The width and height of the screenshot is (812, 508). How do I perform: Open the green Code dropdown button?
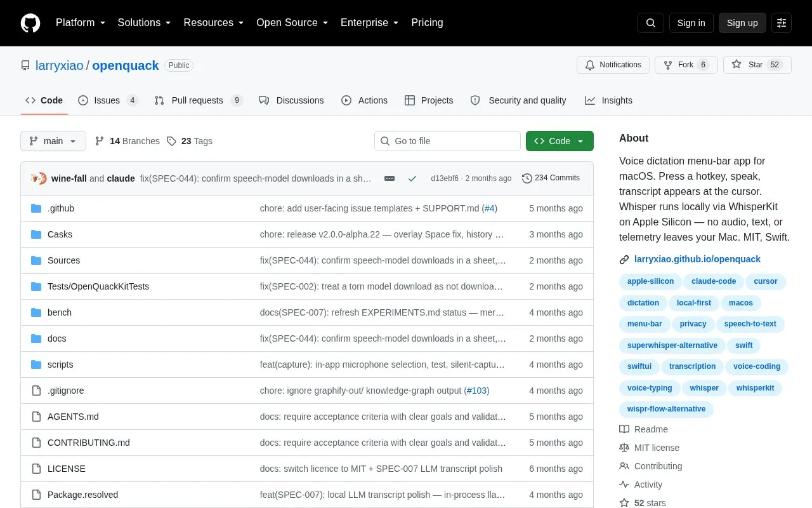click(x=560, y=141)
